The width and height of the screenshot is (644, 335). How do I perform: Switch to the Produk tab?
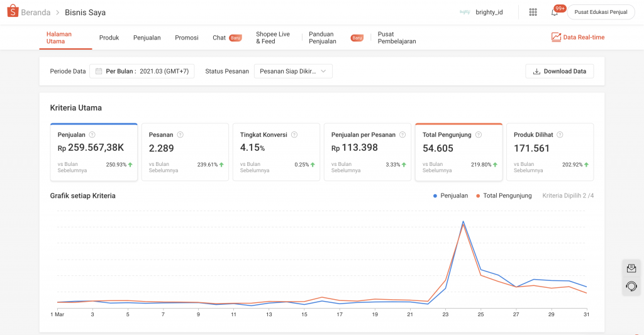(109, 37)
